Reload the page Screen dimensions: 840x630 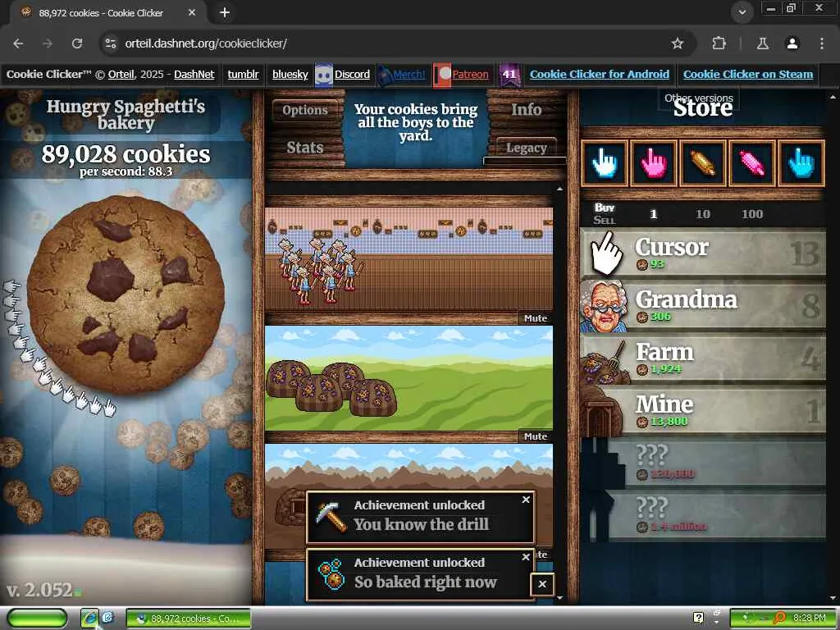[77, 43]
